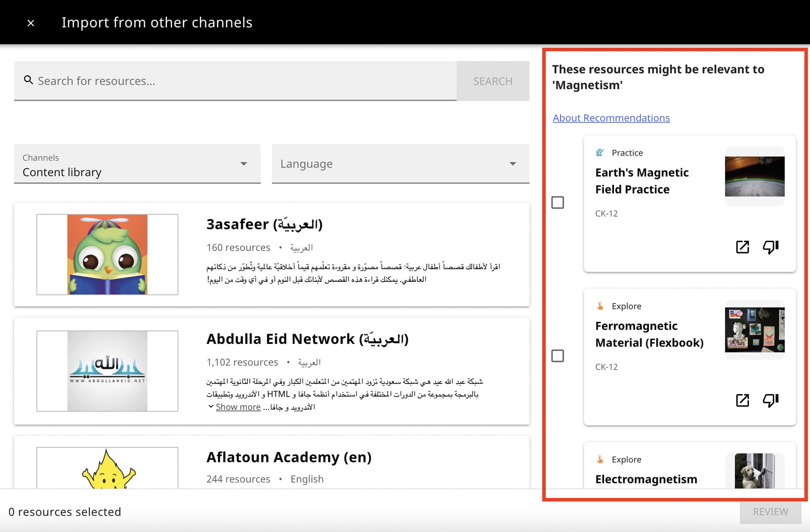Screen dimensions: 810x532
Task: Open Ferromagnetic Material Flexbook in new tab
Action: (x=742, y=400)
